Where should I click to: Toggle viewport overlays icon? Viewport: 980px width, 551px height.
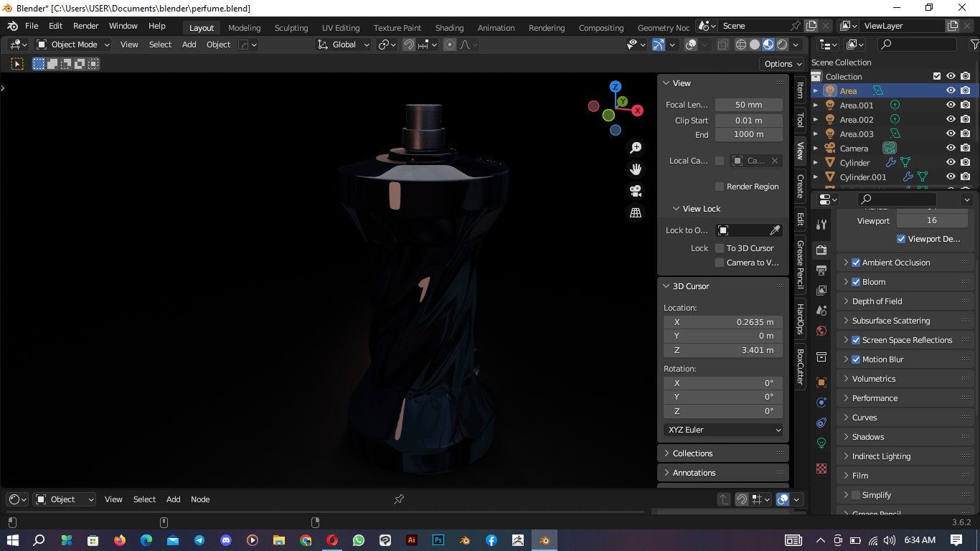(x=691, y=44)
